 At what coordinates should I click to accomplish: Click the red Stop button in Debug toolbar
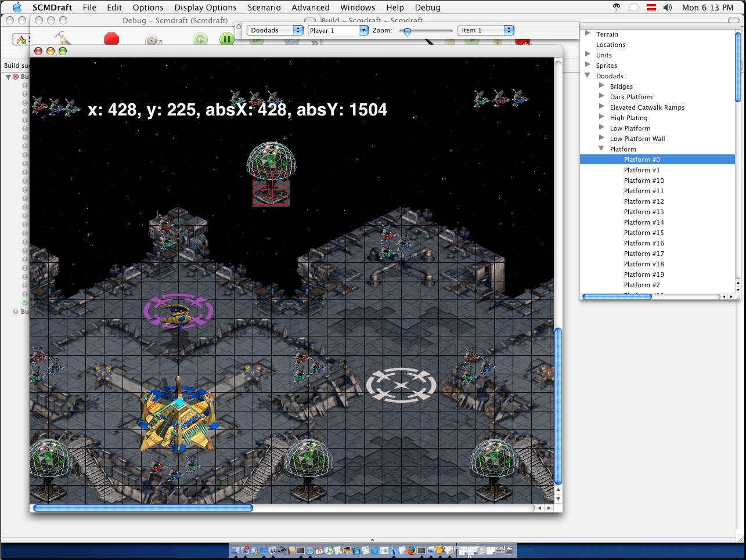111,39
